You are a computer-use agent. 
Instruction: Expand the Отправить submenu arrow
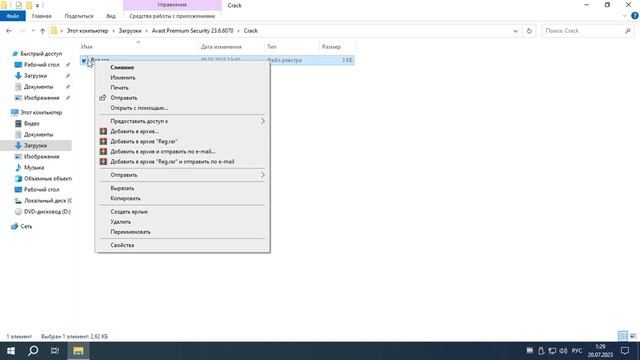click(262, 175)
